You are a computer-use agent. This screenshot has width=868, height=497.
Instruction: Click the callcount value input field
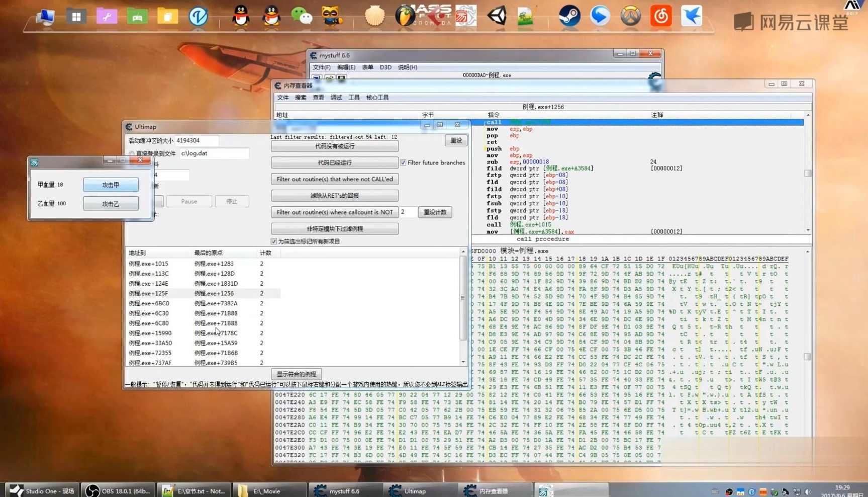[x=408, y=212]
